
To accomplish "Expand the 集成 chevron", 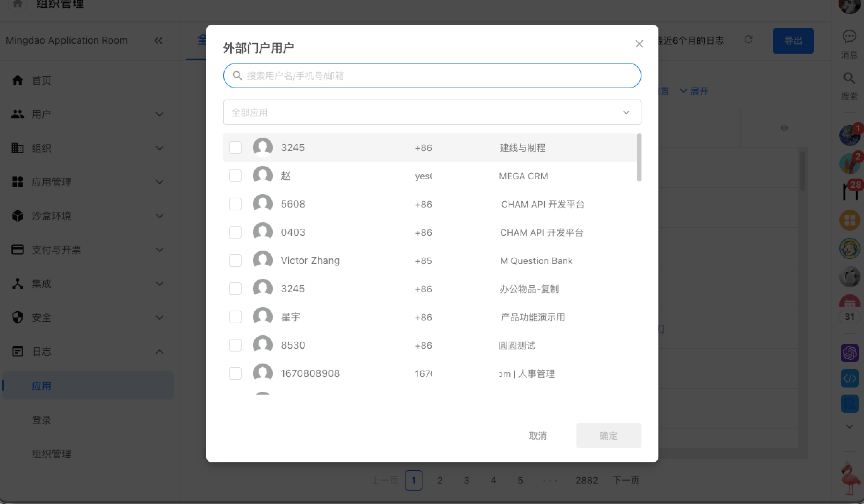I will (x=160, y=284).
